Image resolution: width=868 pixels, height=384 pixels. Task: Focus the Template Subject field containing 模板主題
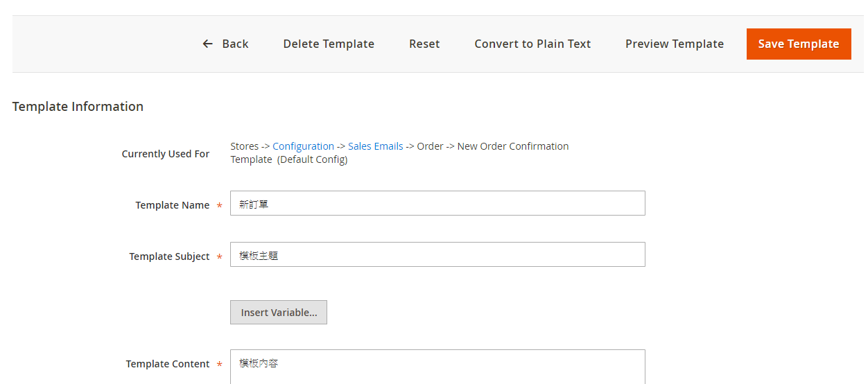tap(437, 254)
